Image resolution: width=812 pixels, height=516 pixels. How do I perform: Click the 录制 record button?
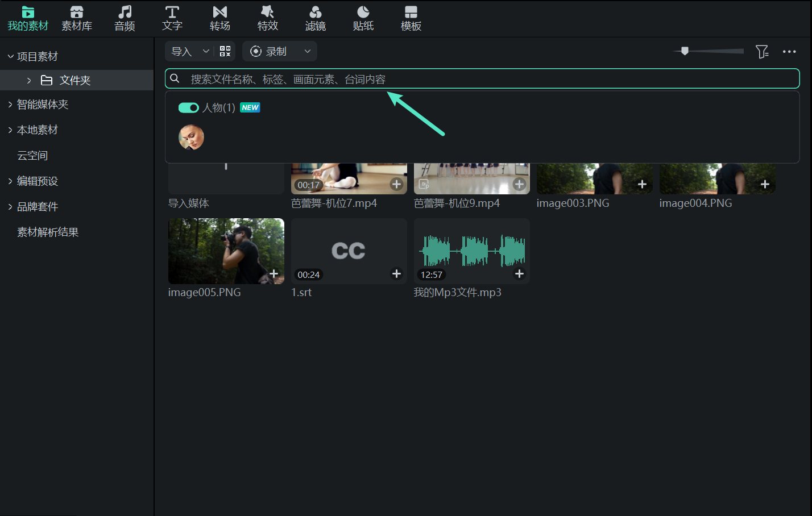268,51
